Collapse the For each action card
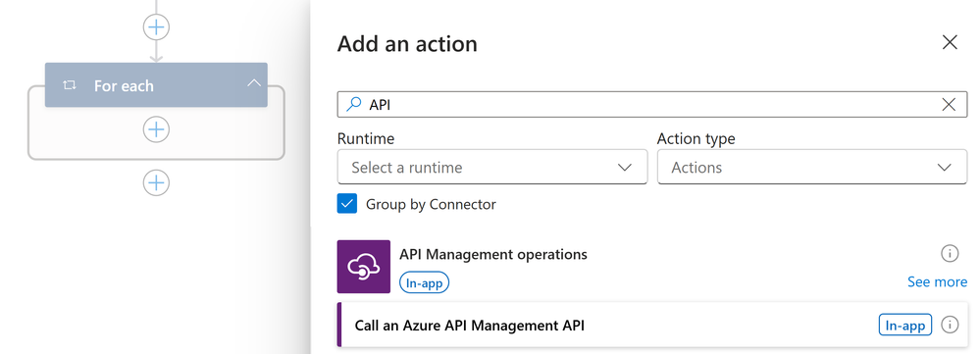The image size is (980, 354). click(x=254, y=83)
